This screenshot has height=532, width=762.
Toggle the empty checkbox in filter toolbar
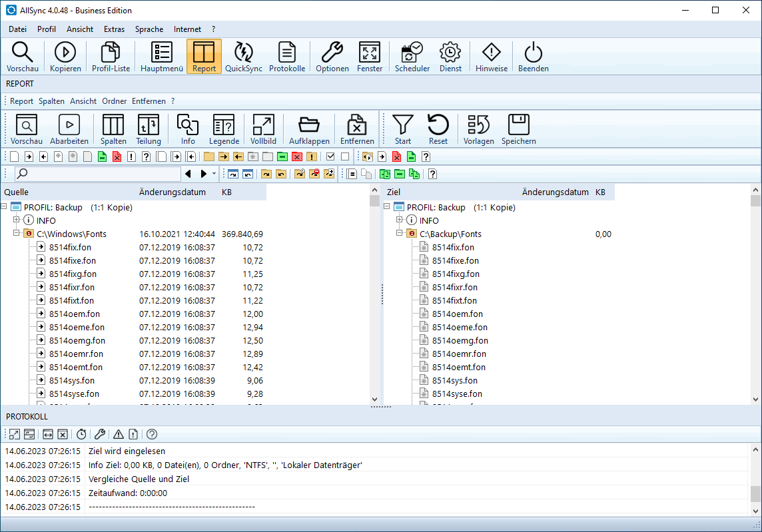[x=345, y=157]
